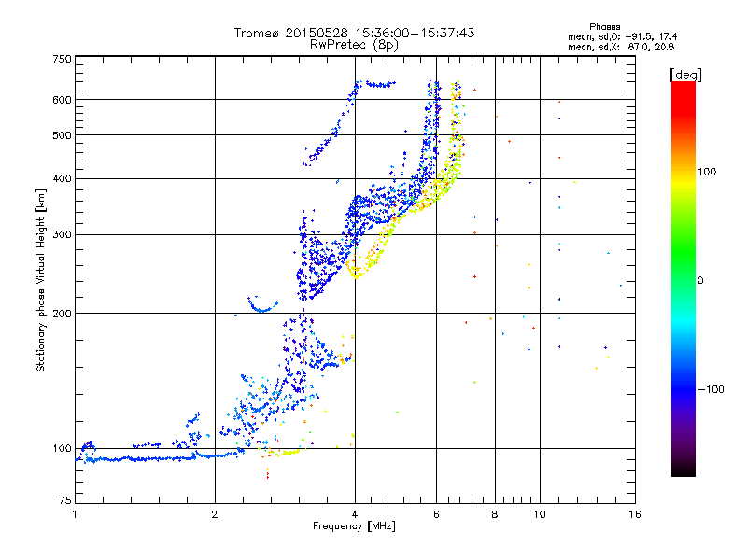Click the 'Frequency [MHz]' axis label

click(x=354, y=526)
